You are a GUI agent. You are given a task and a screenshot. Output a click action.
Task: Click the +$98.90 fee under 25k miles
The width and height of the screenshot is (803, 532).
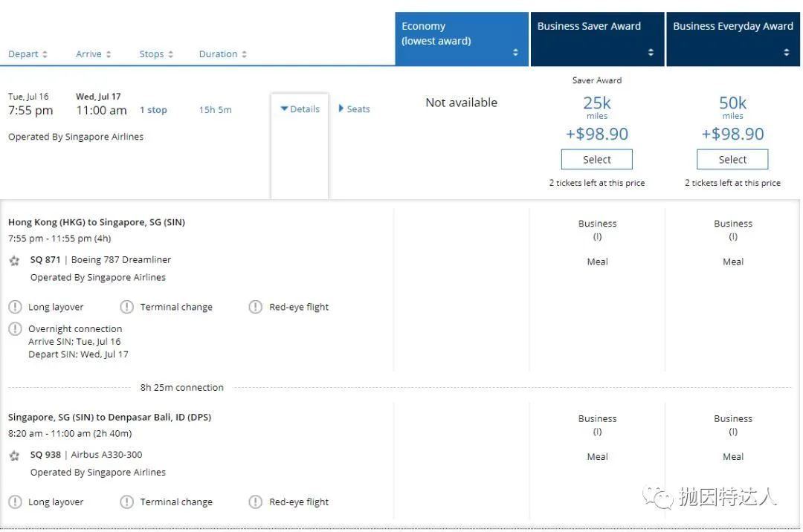(597, 134)
